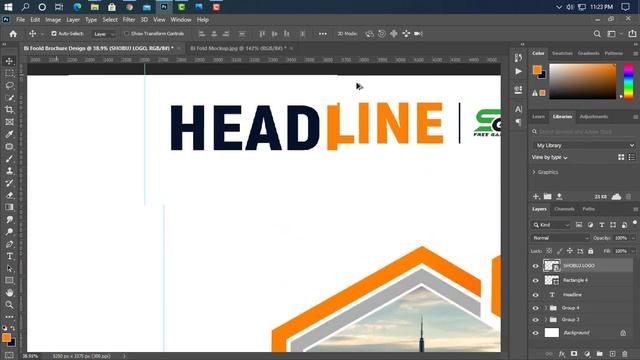Screen dimensions: 640x360
Task: Click more options ellipsis in options bar
Action: (x=322, y=34)
